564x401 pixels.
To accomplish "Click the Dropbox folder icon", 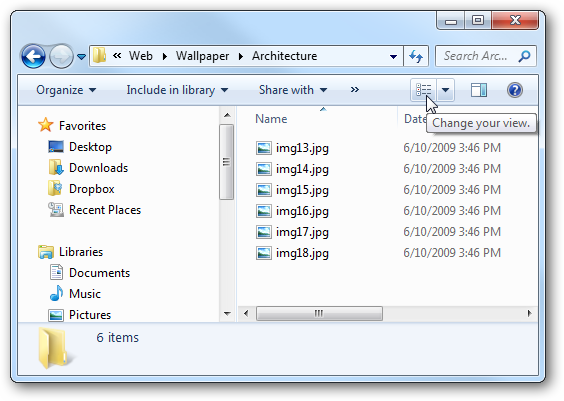I will coord(55,188).
